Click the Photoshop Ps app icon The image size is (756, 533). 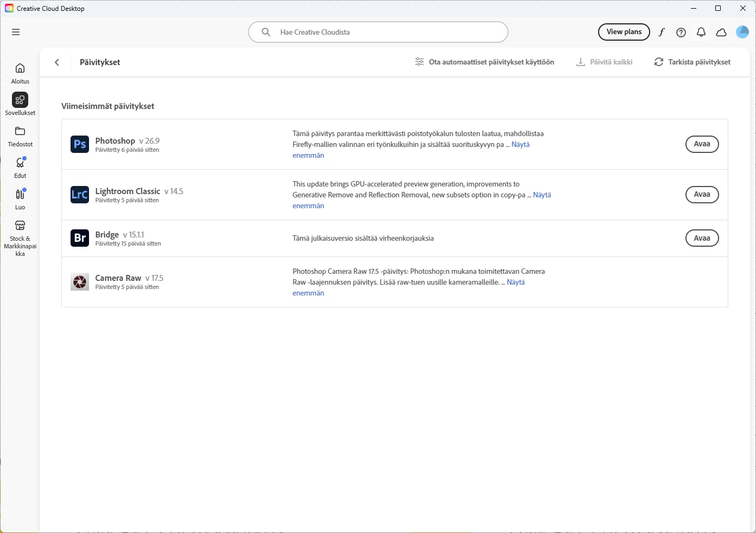click(x=80, y=144)
